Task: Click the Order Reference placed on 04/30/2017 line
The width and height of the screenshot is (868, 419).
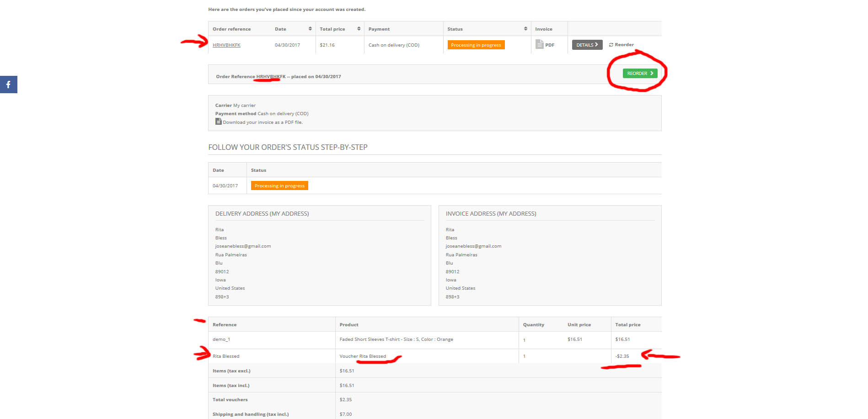Action: tap(279, 76)
